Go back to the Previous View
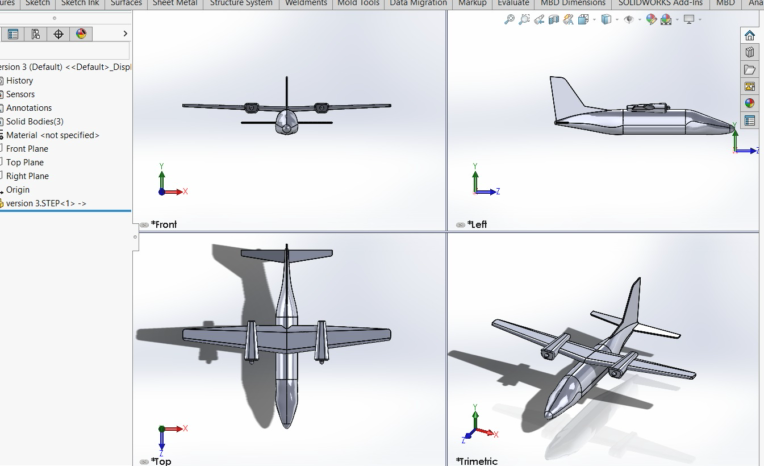Image resolution: width=764 pixels, height=466 pixels. pos(539,19)
